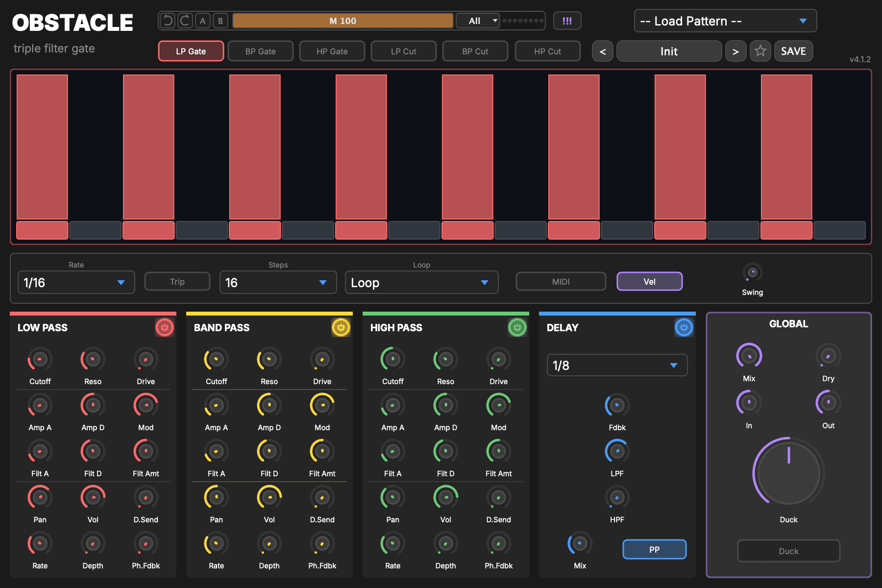Toggle the Delay power button
Image resolution: width=882 pixels, height=588 pixels.
point(684,327)
